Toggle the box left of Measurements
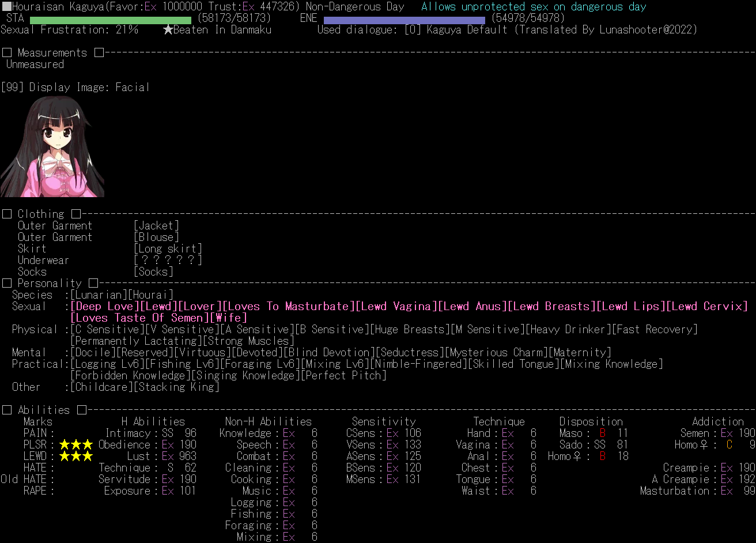This screenshot has width=756, height=543. pos(6,52)
